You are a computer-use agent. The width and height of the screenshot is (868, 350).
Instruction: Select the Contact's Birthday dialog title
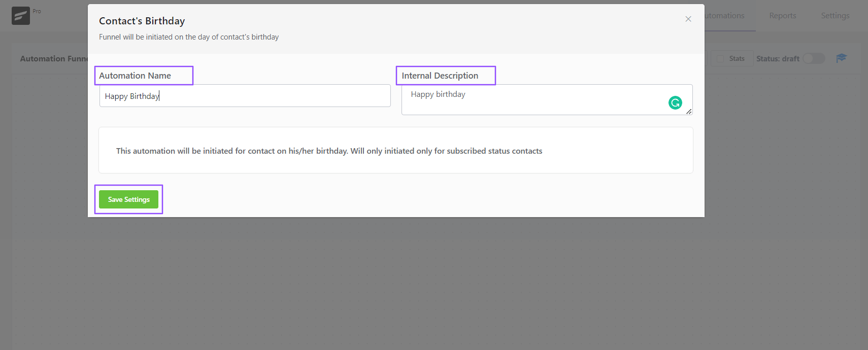[142, 21]
